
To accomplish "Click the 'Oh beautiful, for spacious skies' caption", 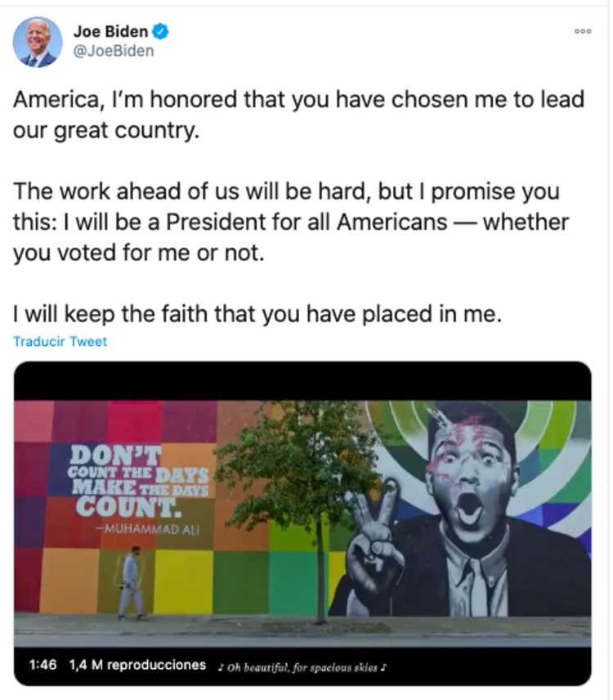I will pyautogui.click(x=302, y=667).
